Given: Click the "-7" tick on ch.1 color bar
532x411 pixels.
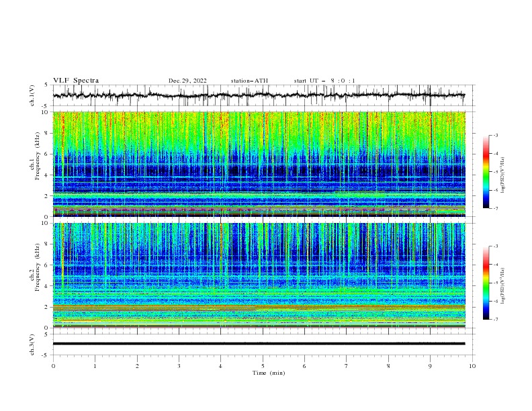Looking at the screenshot, I should [x=495, y=208].
